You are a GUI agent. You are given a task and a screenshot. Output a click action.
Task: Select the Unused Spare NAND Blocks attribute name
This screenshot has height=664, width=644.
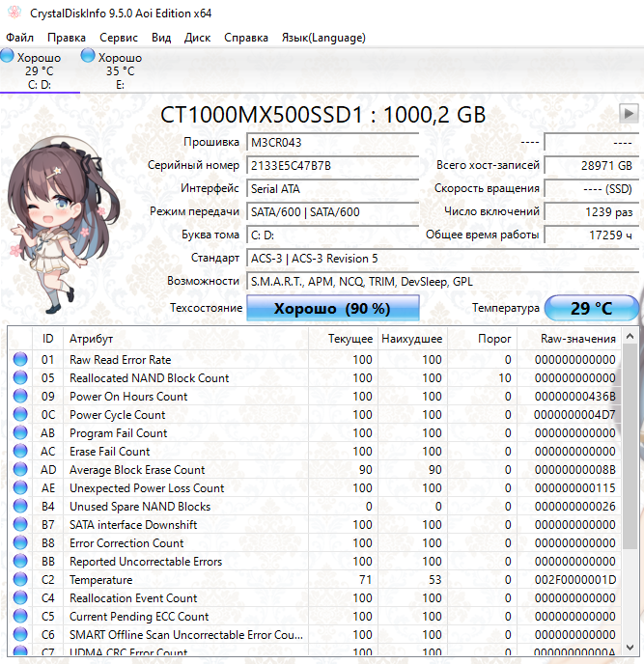(x=140, y=507)
